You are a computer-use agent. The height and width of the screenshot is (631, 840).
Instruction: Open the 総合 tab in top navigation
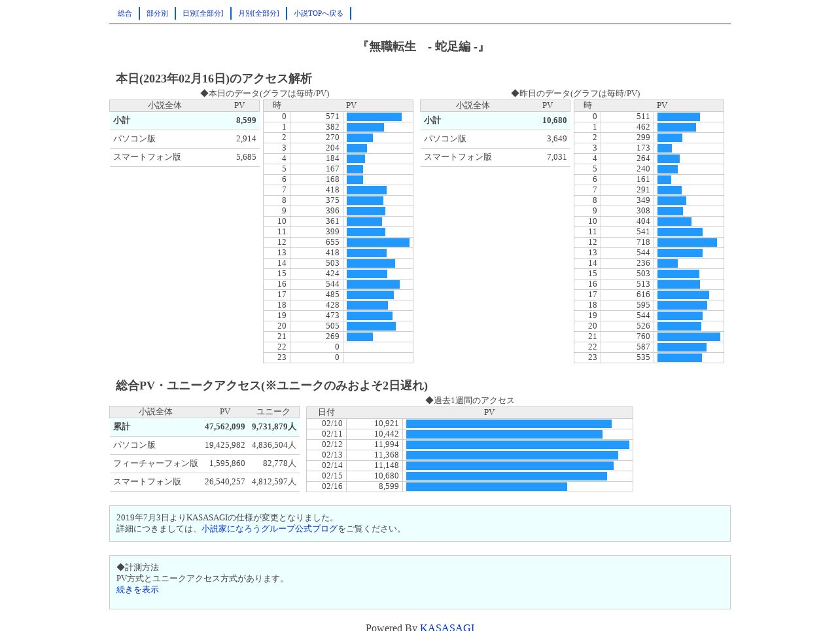pos(124,13)
